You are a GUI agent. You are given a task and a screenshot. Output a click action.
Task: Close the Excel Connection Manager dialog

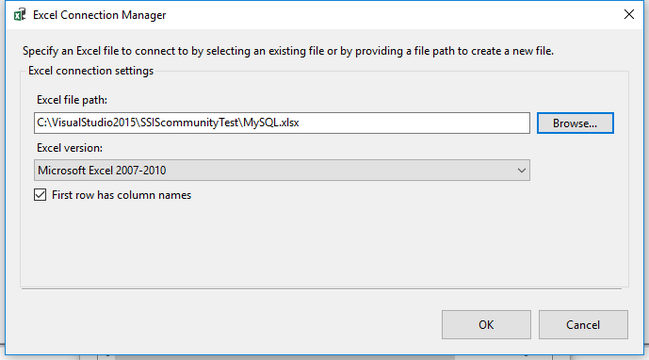(x=629, y=14)
